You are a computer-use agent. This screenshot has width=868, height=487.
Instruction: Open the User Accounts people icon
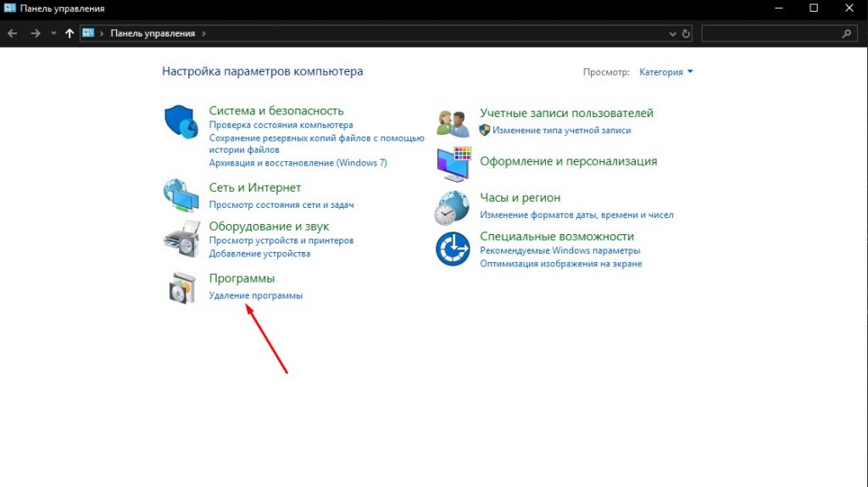tap(453, 123)
